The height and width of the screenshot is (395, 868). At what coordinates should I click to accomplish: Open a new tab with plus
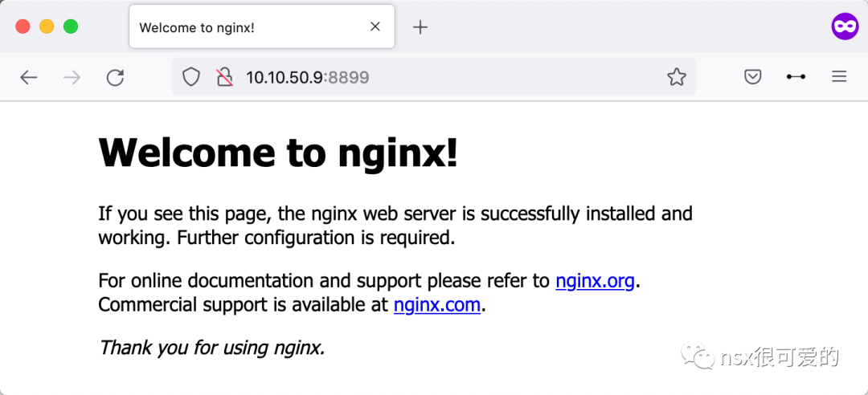point(420,27)
